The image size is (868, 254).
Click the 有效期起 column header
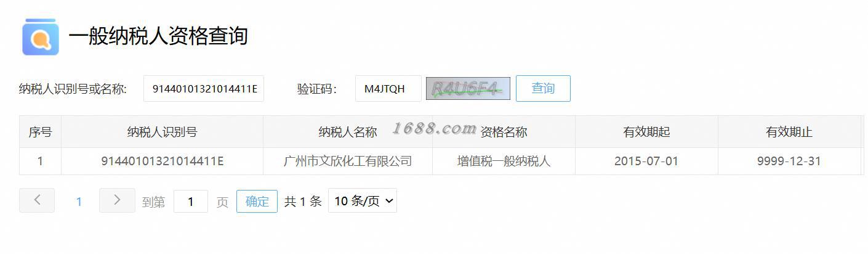pos(646,132)
